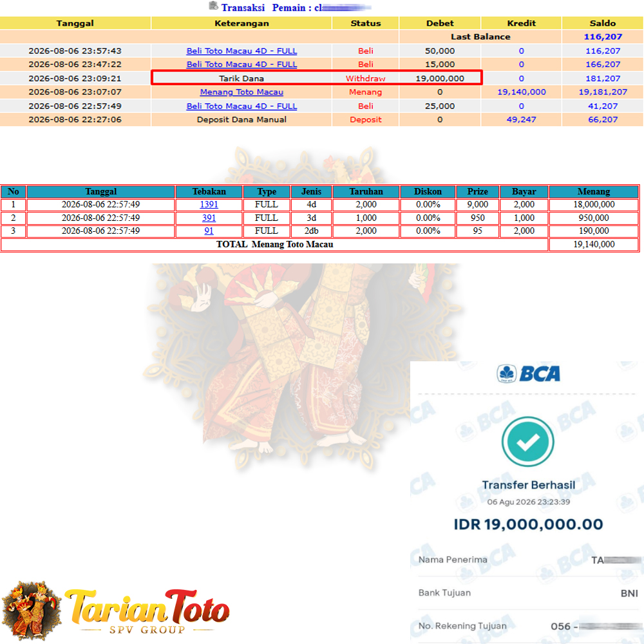Open the 91 tebakan link
Image resolution: width=644 pixels, height=644 pixels.
pos(209,231)
